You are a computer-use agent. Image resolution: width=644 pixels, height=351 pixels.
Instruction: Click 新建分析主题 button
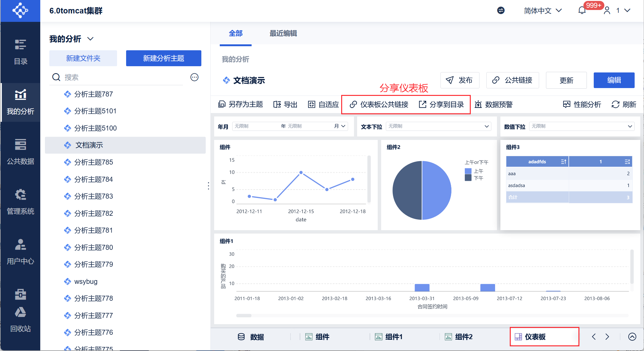click(164, 58)
